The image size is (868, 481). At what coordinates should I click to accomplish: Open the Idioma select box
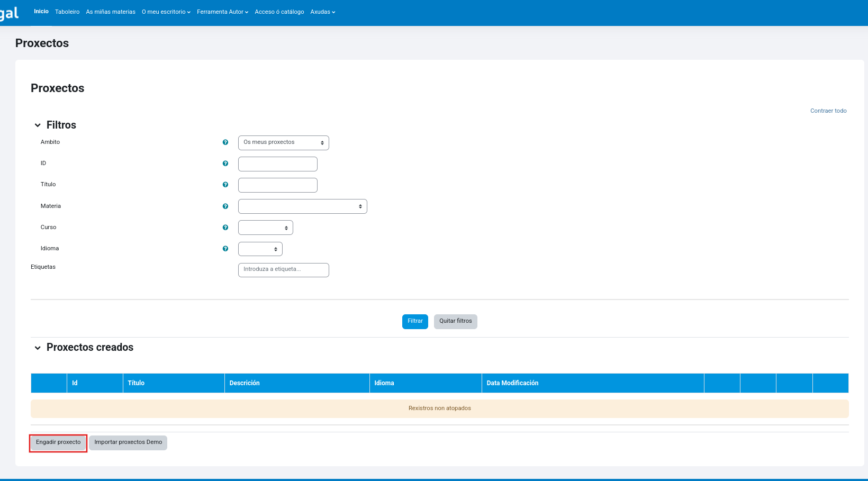click(260, 249)
